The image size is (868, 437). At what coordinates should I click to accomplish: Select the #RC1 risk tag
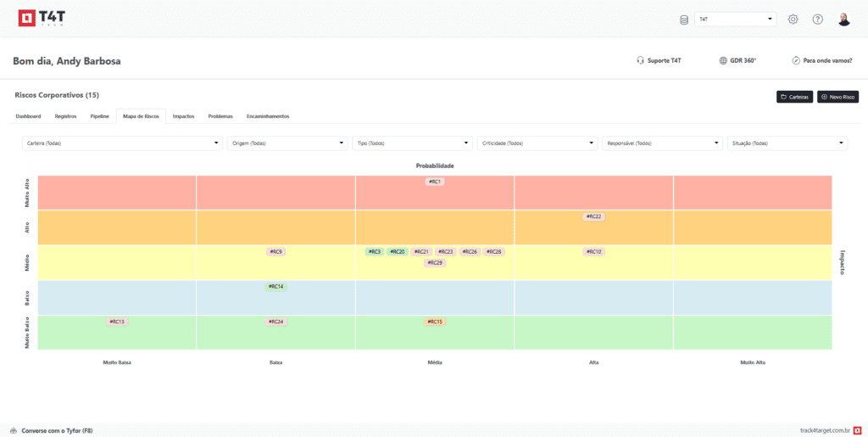[x=435, y=182]
